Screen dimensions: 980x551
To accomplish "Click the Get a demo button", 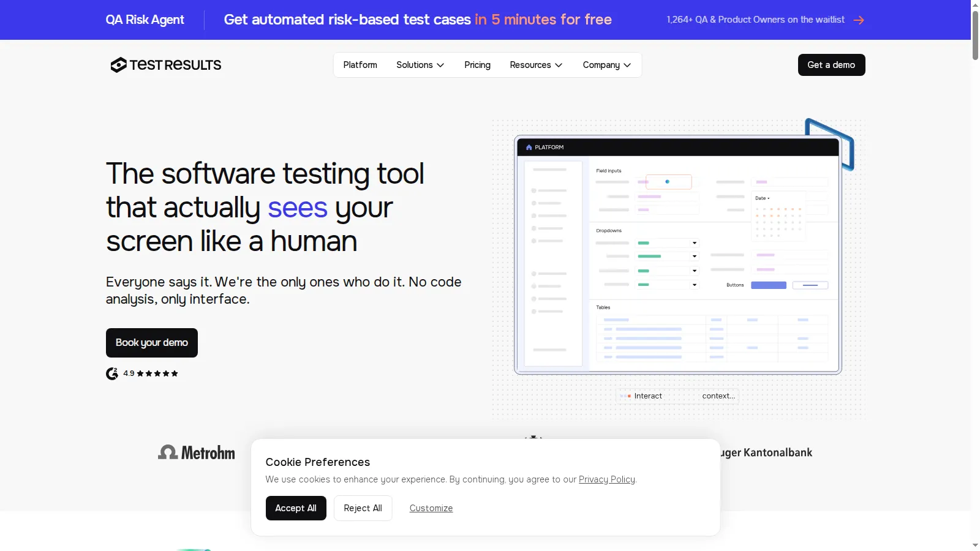I will click(x=831, y=65).
